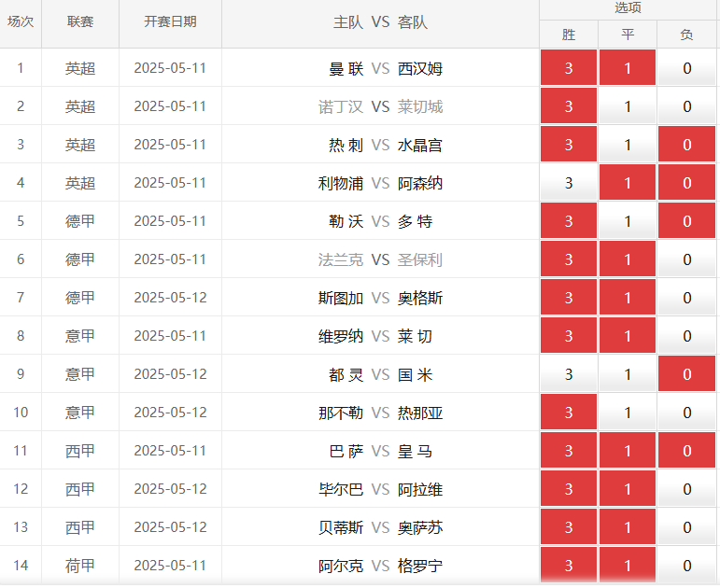This screenshot has width=720, height=588.
Task: Toggle draw option 1 for 巴萨 VS 皇马
Action: coord(628,450)
